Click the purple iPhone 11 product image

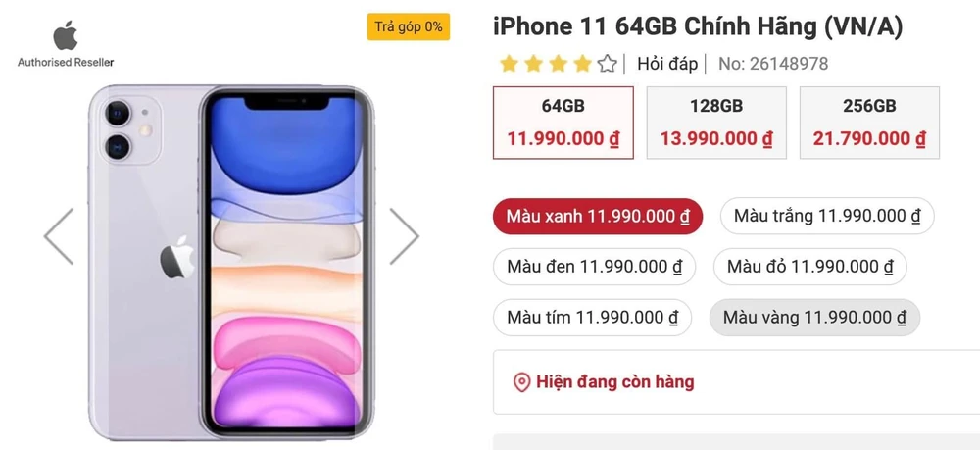(231, 263)
